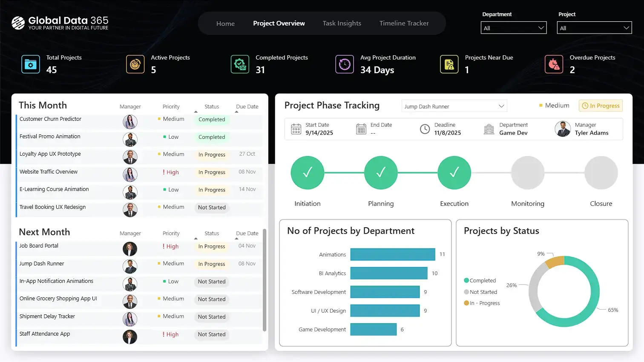Toggle the Not Started legend item
This screenshot has height=362, width=644.
click(x=481, y=292)
